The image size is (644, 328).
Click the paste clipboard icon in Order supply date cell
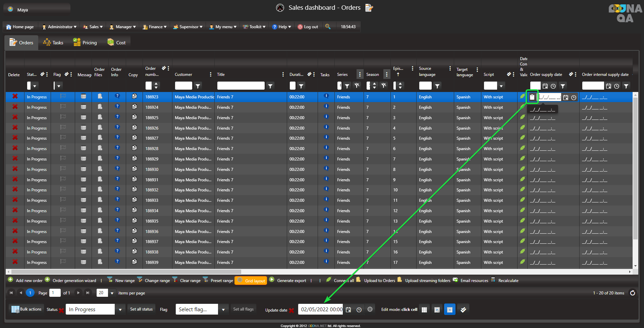click(532, 97)
